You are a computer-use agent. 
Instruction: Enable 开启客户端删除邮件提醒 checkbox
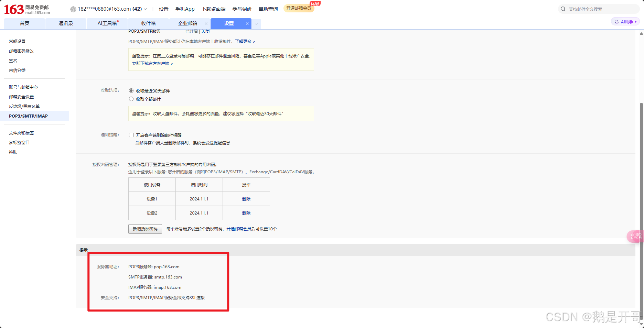[131, 135]
